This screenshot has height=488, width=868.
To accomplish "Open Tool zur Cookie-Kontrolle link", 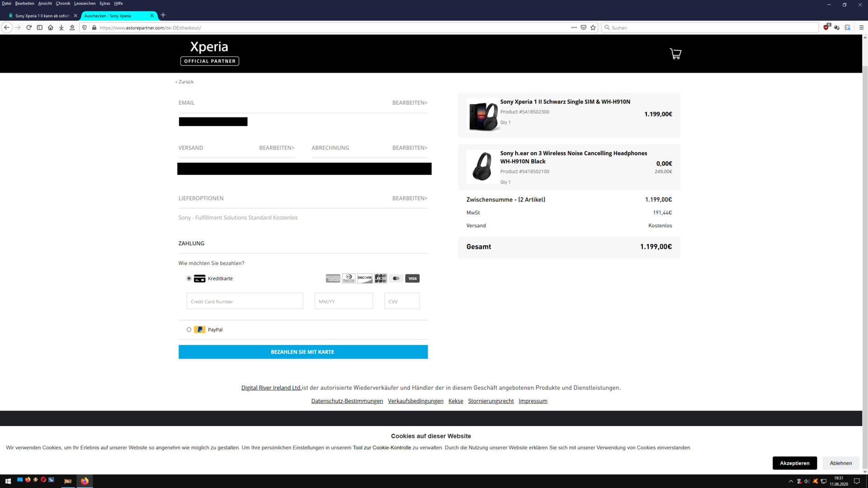I will tap(382, 448).
